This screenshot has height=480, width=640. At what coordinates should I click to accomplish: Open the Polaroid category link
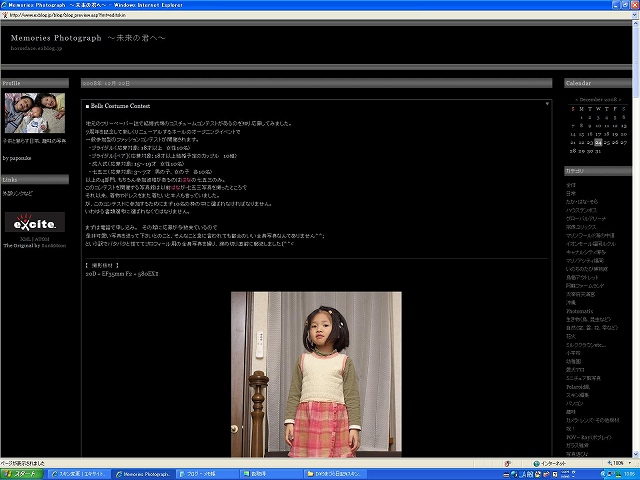(578, 387)
